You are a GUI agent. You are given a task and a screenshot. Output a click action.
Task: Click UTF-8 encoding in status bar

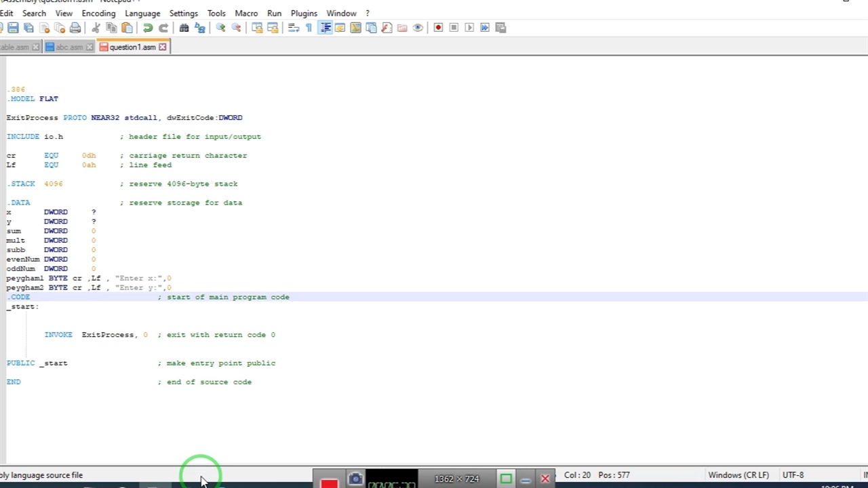(x=793, y=475)
